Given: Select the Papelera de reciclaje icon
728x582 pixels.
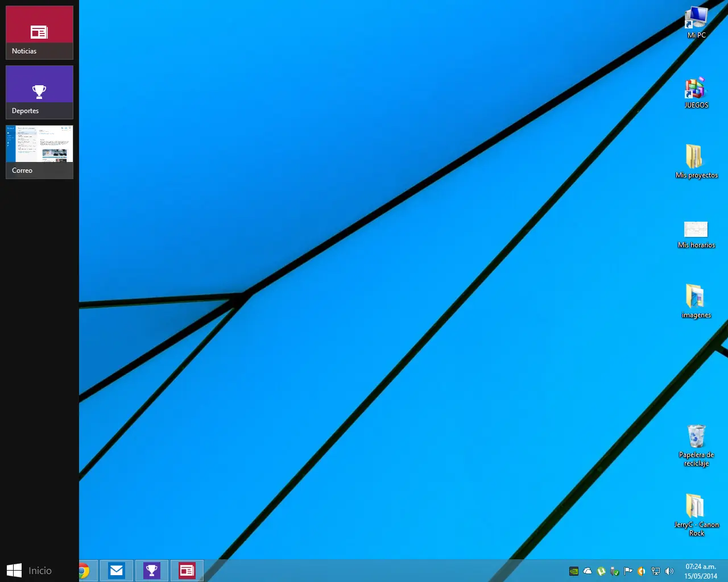Looking at the screenshot, I should [x=696, y=446].
